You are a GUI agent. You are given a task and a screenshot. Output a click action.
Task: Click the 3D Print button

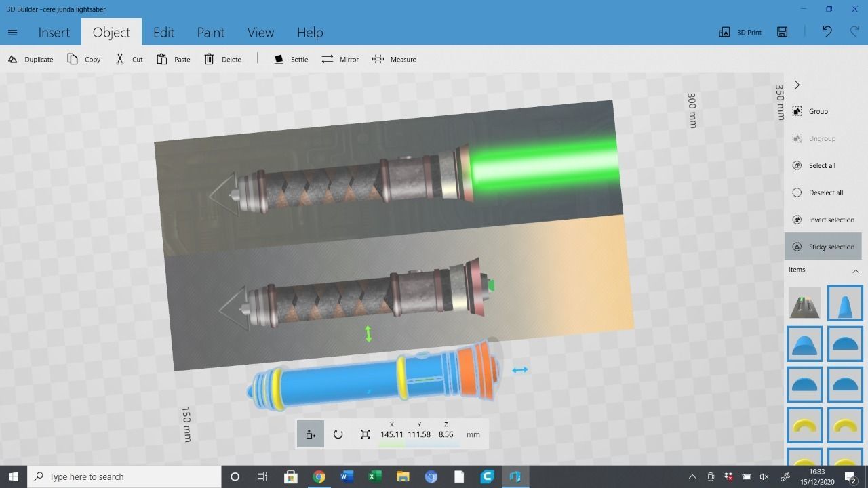pos(740,32)
